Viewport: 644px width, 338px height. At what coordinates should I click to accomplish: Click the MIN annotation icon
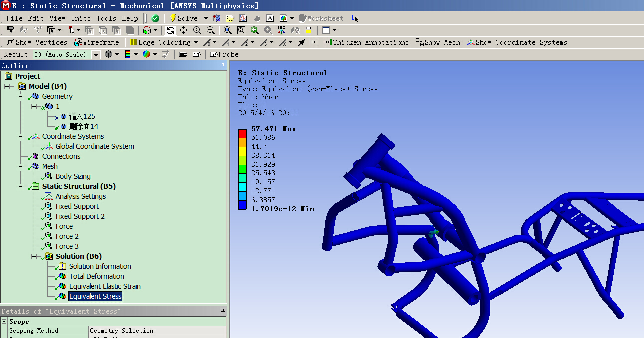coord(197,54)
